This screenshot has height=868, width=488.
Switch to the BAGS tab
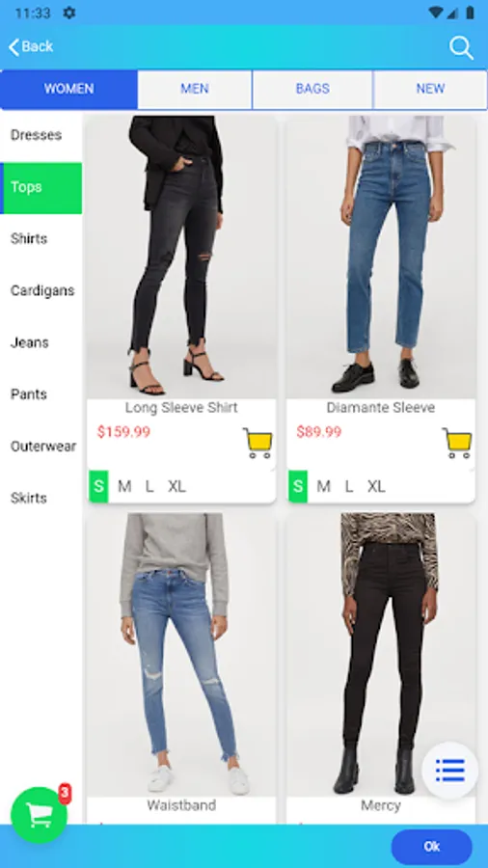(x=312, y=89)
